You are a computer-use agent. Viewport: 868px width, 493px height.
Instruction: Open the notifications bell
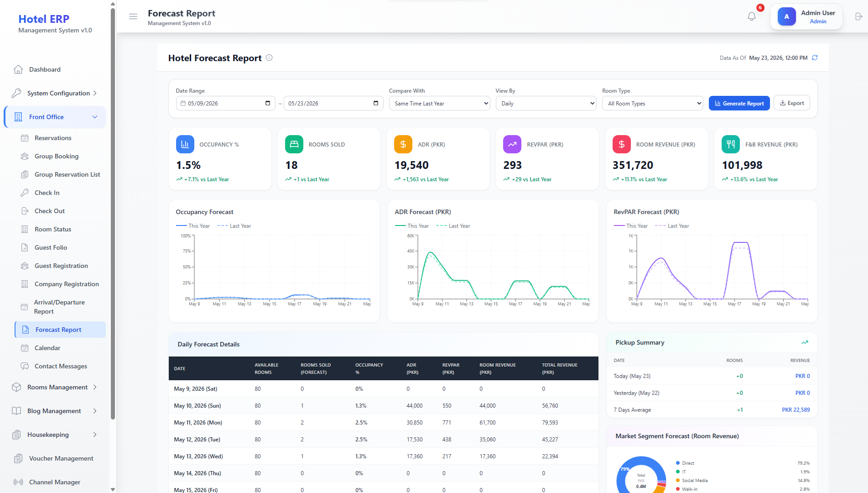pyautogui.click(x=752, y=16)
